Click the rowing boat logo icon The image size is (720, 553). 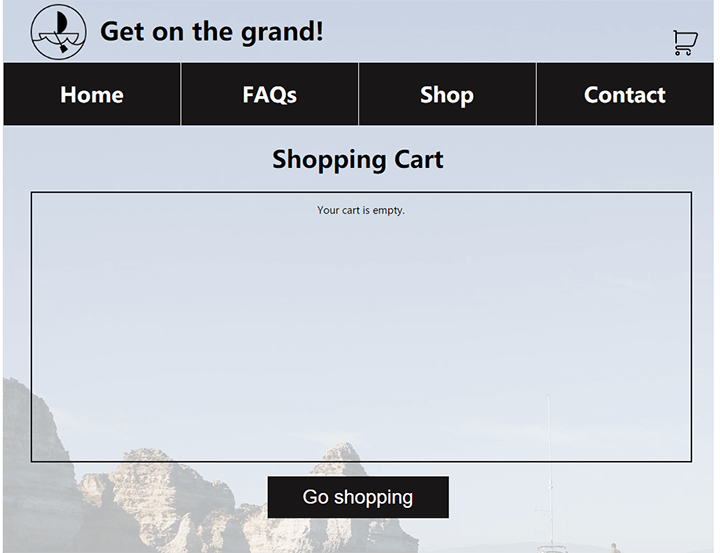58,31
